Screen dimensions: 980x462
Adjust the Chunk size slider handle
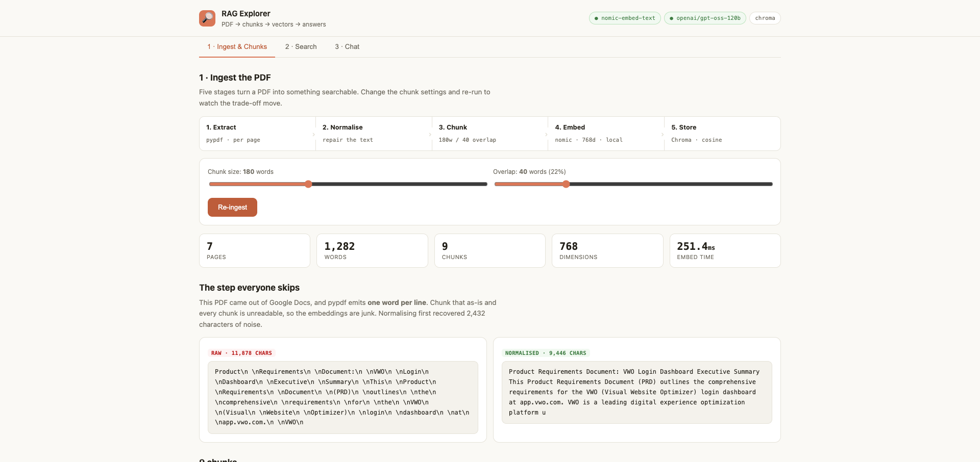pos(308,184)
